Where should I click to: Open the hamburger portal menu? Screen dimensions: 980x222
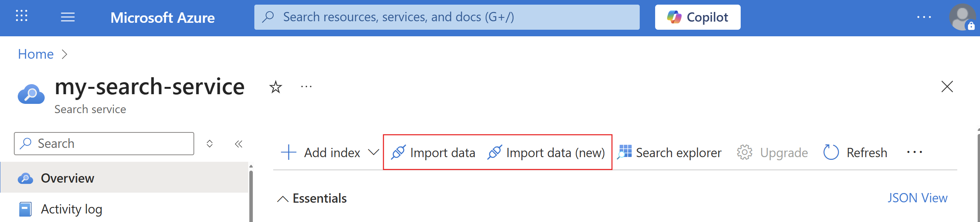pyautogui.click(x=68, y=17)
